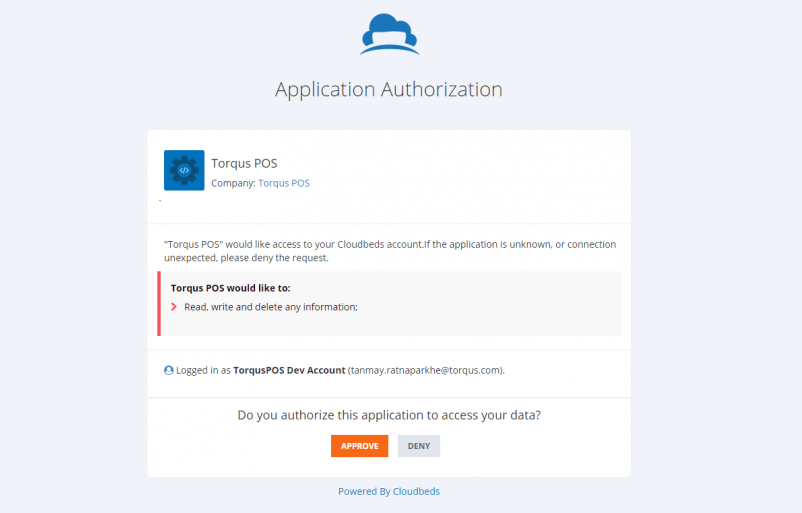Select 'Read, write and delete any information' text

click(271, 307)
